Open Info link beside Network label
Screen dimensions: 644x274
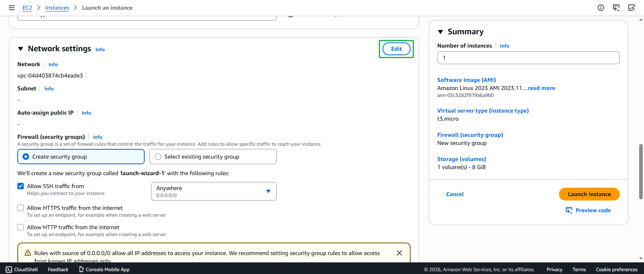53,65
